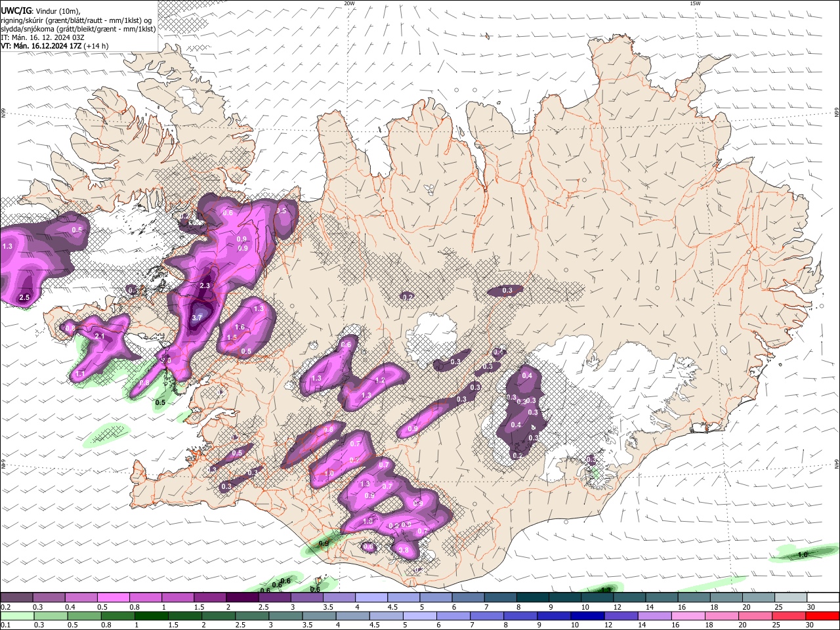Viewport: 840px width, 630px height.
Task: Click the 1.1 value off the west coast
Action: [x=80, y=373]
